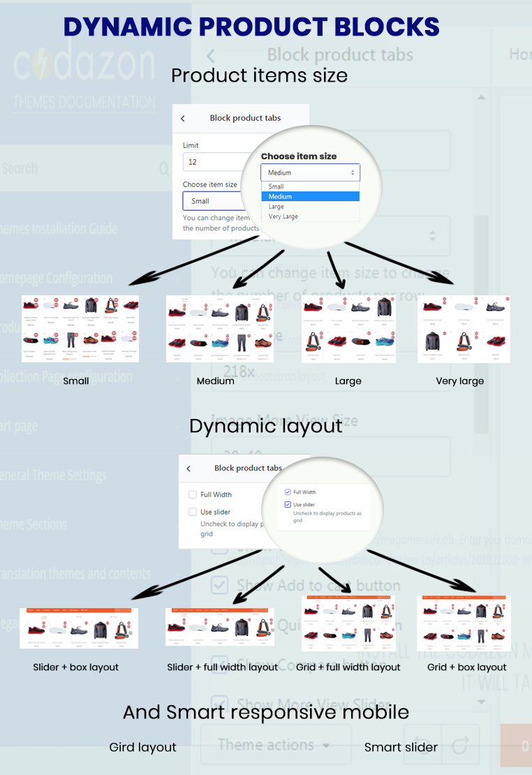
Task: Click the 'Smart slider' caption
Action: (x=401, y=747)
